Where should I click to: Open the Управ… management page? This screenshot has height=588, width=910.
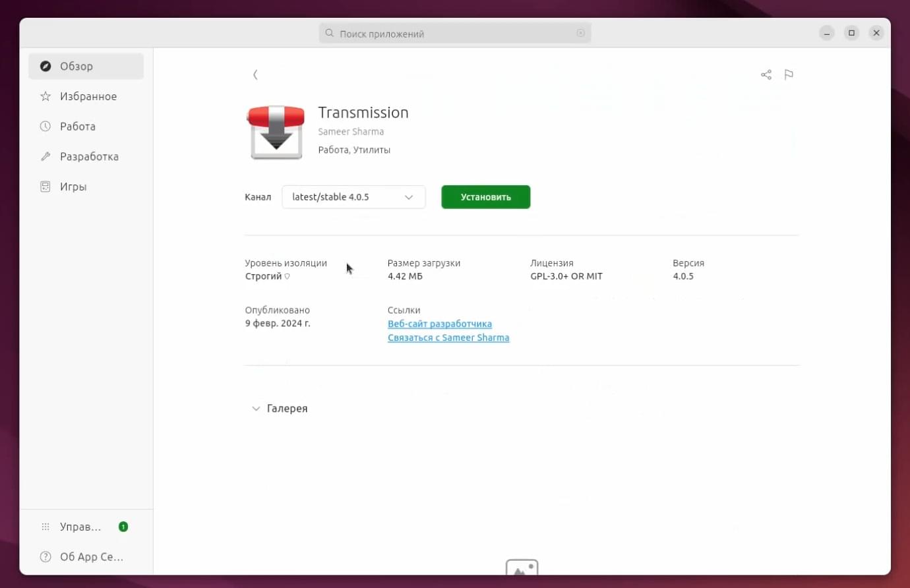coord(86,527)
